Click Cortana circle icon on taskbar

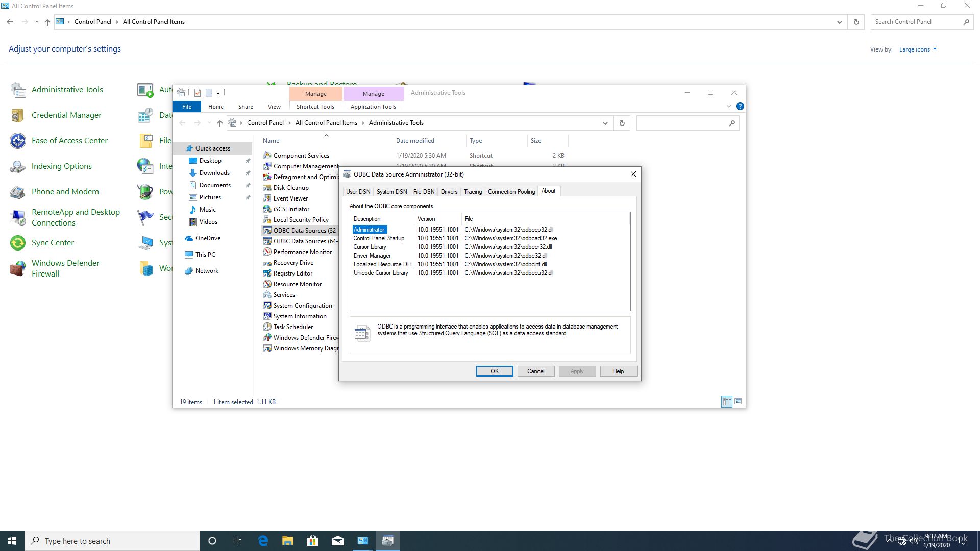212,541
